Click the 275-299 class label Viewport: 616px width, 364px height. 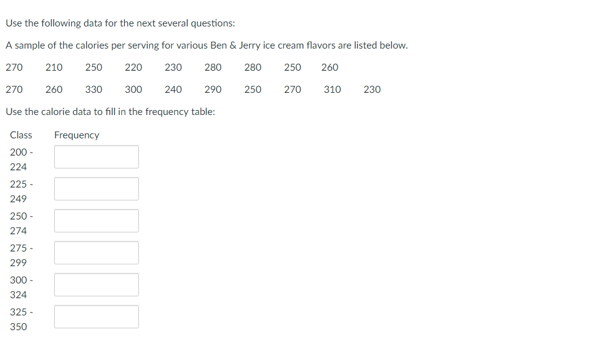21,255
